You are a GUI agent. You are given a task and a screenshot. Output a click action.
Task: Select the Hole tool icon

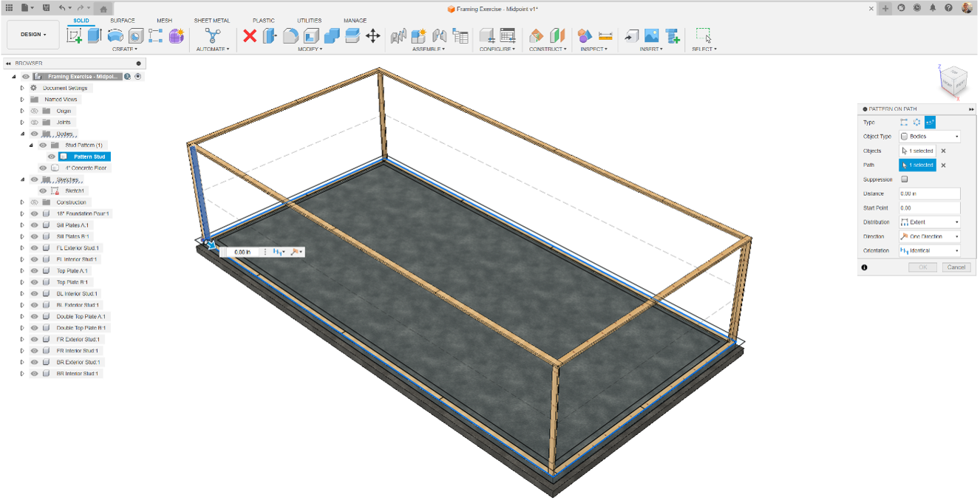tap(136, 35)
